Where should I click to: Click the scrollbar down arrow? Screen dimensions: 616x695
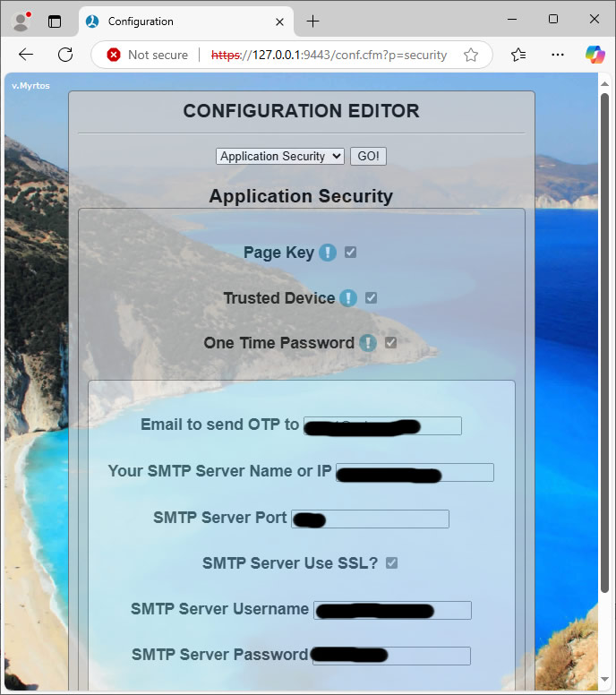(x=604, y=679)
